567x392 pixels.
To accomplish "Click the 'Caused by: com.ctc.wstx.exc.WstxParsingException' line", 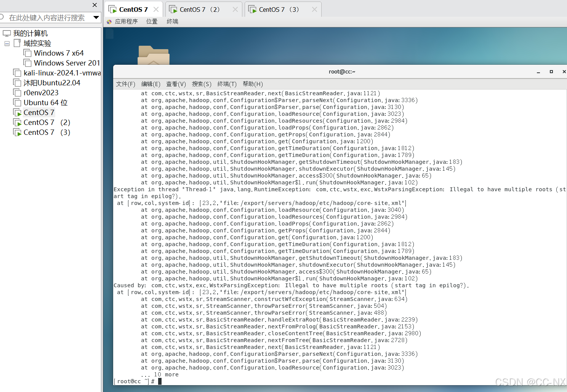I will [x=292, y=286].
